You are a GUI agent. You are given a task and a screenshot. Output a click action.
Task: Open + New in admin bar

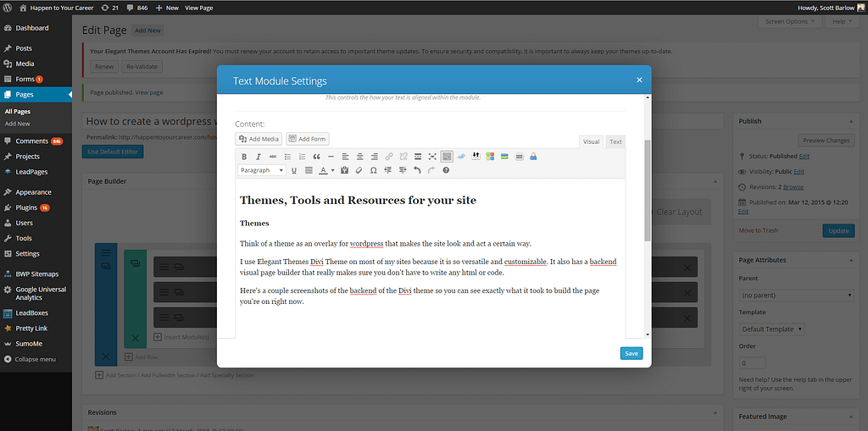167,8
